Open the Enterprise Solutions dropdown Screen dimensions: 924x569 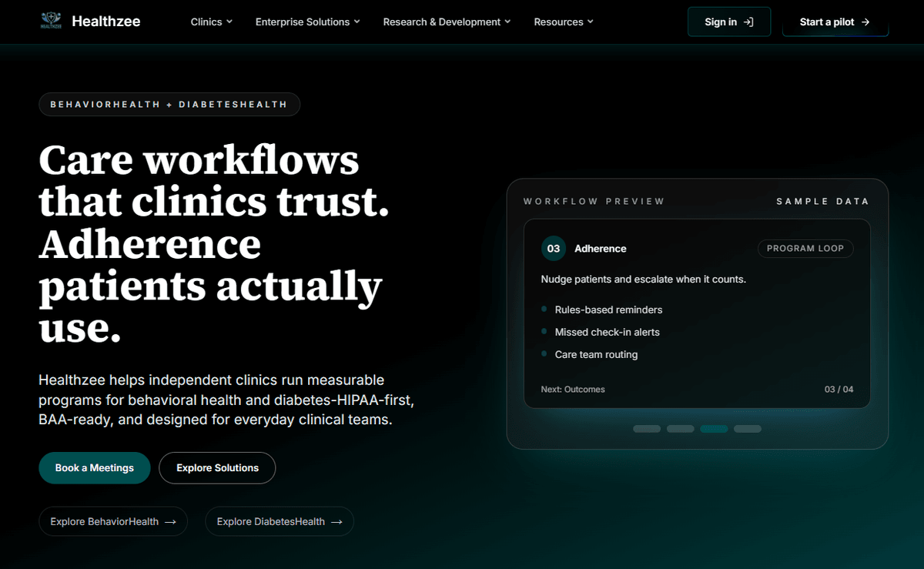(307, 22)
